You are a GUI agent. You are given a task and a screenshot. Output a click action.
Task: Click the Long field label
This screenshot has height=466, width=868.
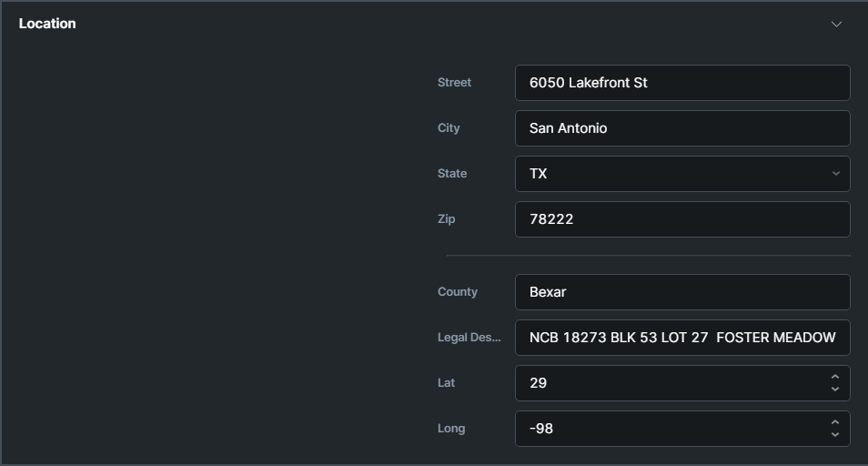pos(450,429)
